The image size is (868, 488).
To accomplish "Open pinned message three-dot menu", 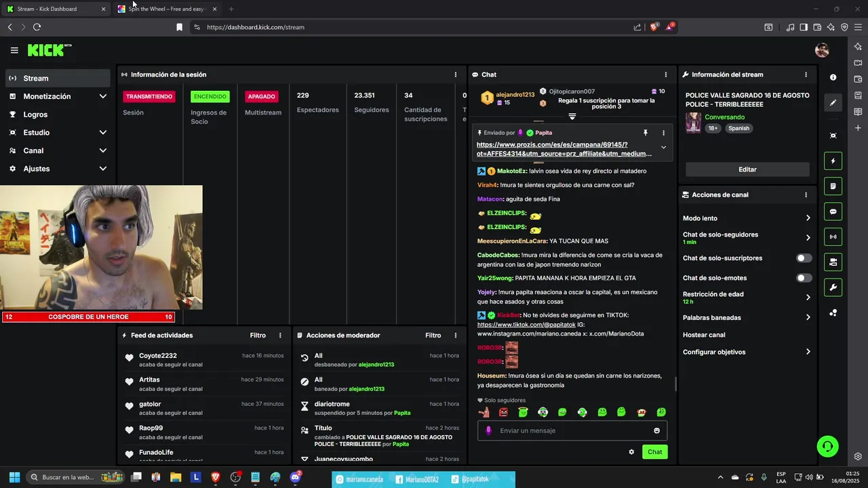I will 663,133.
